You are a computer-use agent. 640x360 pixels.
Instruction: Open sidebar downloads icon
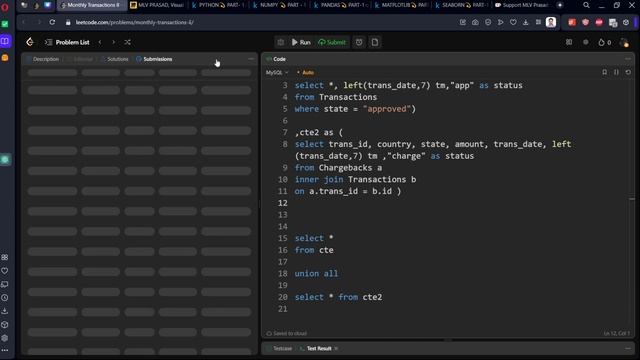tap(5, 311)
